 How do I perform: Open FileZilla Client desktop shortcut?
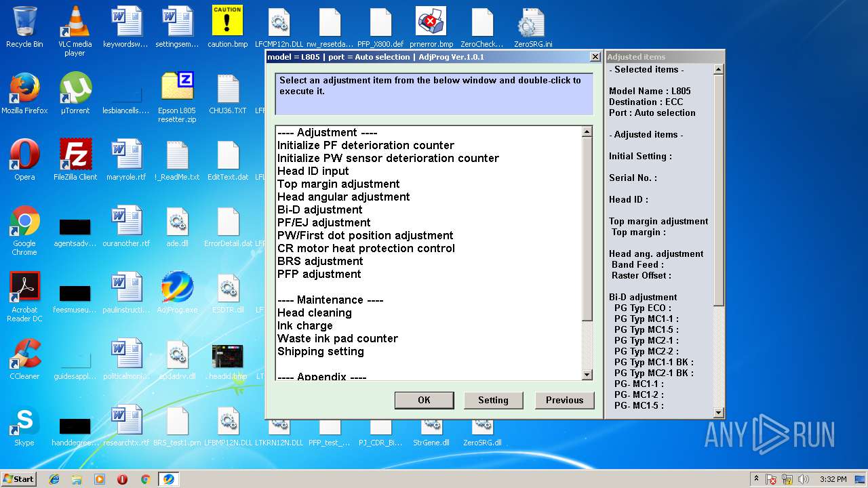(x=75, y=160)
